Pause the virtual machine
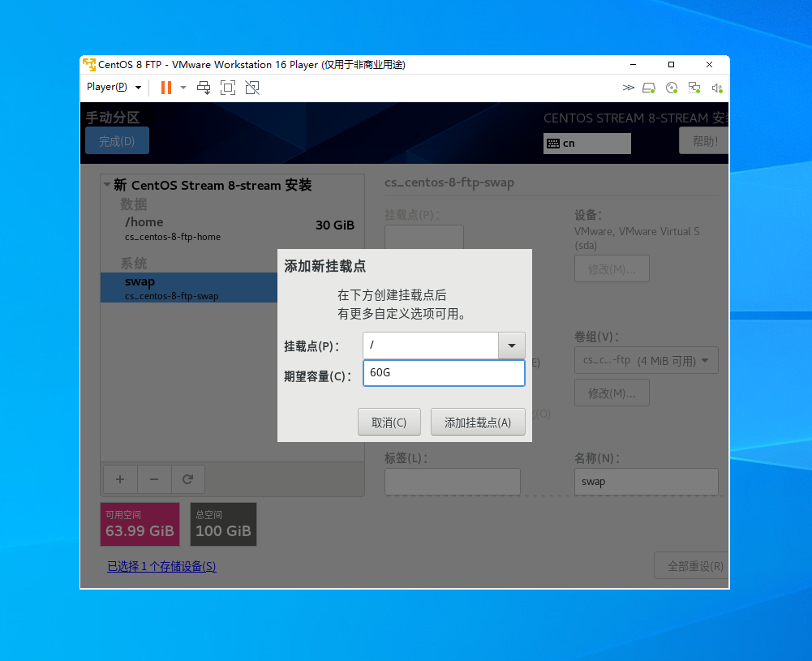 [x=166, y=88]
